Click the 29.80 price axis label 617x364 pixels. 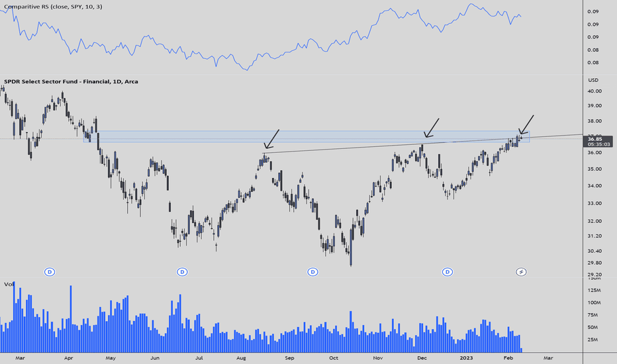[x=594, y=263]
